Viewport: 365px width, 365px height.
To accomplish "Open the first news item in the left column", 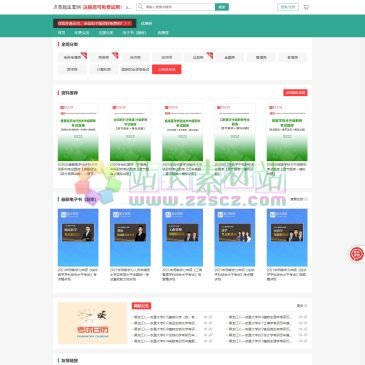I will 166,317.
